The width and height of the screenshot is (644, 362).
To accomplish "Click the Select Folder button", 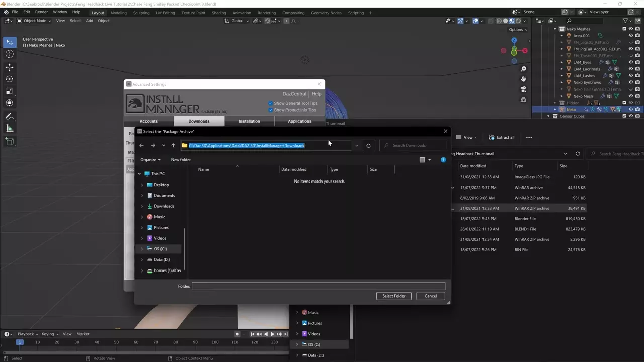I will click(393, 296).
